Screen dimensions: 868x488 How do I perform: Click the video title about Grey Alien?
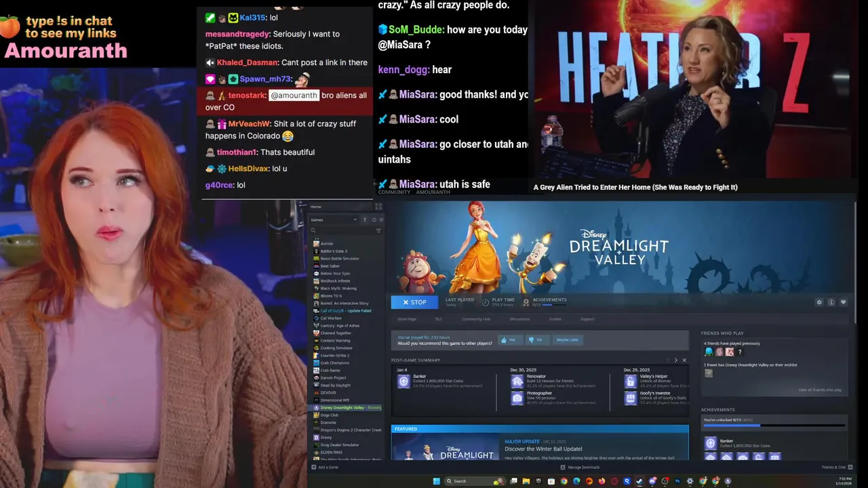(635, 187)
